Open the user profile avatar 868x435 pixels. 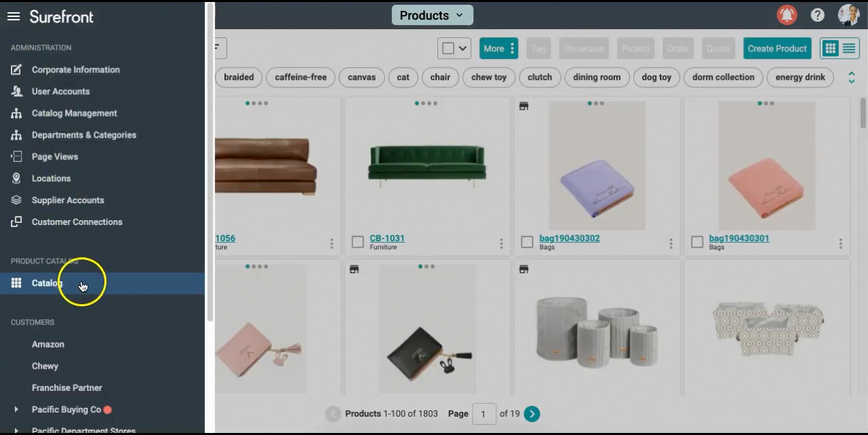point(848,15)
